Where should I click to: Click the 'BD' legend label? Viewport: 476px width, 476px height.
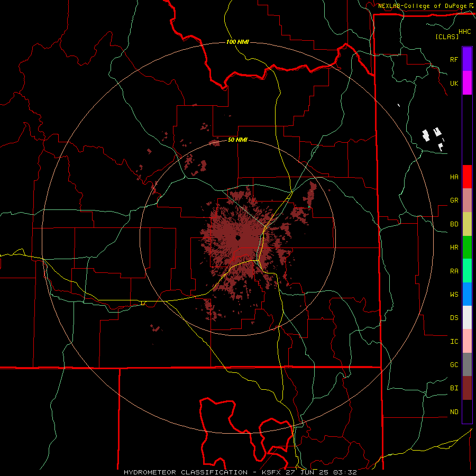click(454, 224)
